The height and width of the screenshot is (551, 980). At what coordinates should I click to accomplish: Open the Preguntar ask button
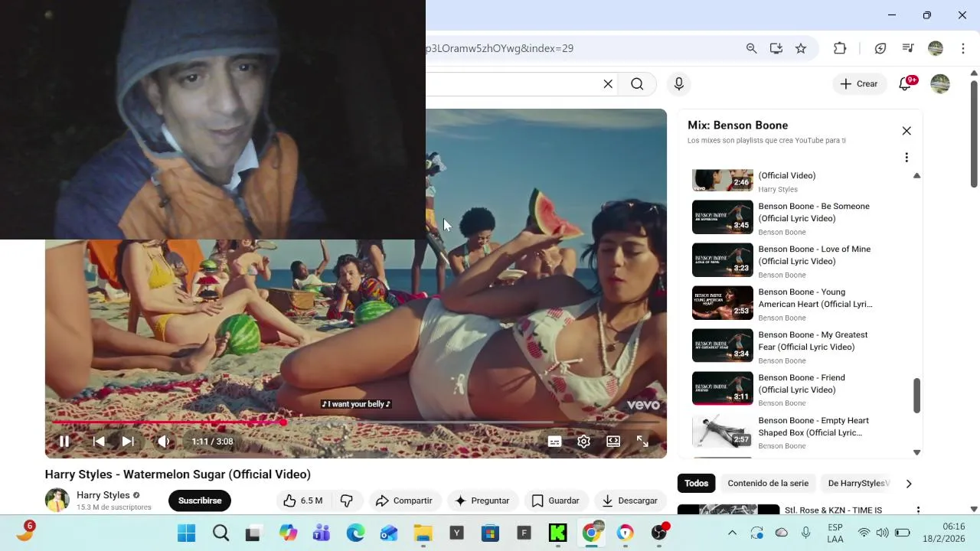click(x=482, y=500)
